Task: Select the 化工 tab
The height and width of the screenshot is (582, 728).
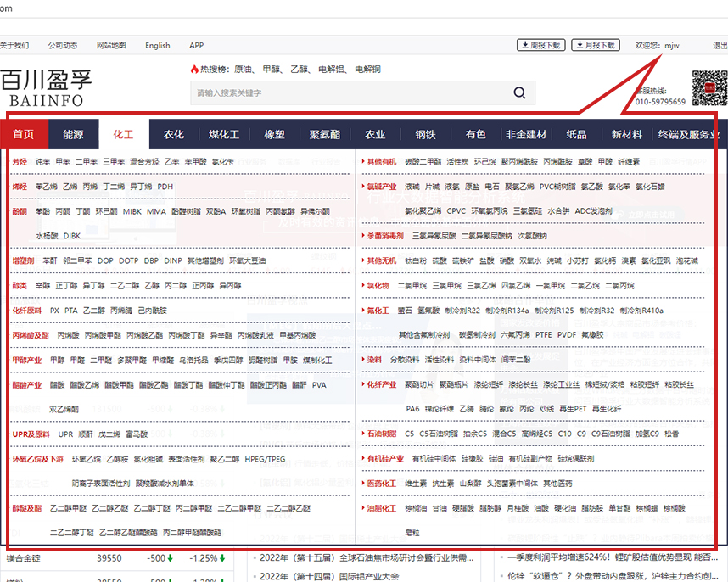Action: click(123, 134)
